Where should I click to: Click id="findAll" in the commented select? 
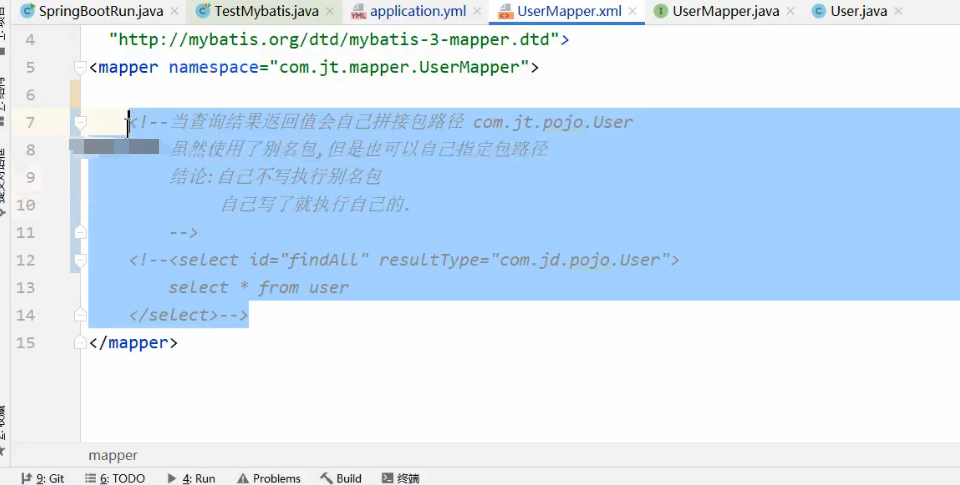309,260
